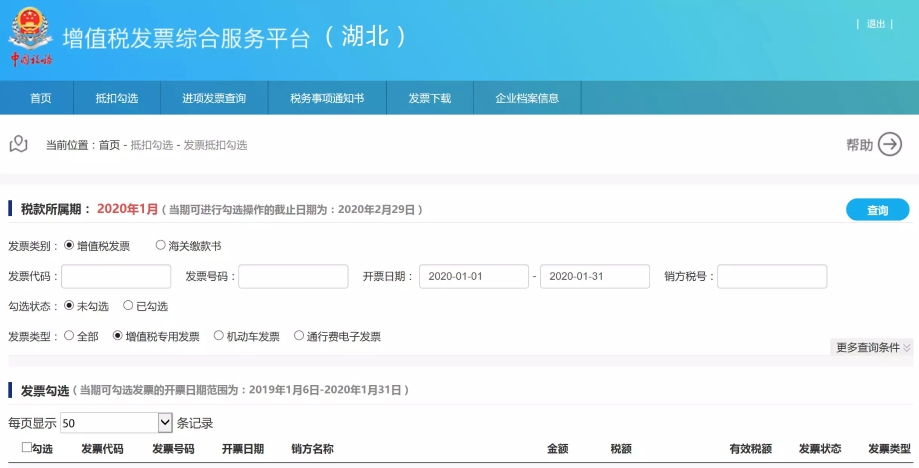Tick the 勾选 select-all checkbox in table header
Screen dimensions: 919x468
[27, 448]
